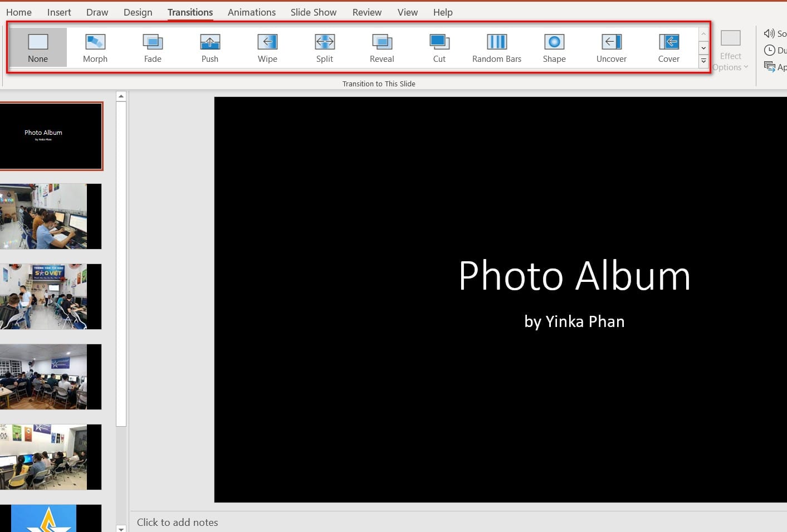Select the sixth slide thumbnail with star logo
Viewport: 787px width, 532px height.
51,518
